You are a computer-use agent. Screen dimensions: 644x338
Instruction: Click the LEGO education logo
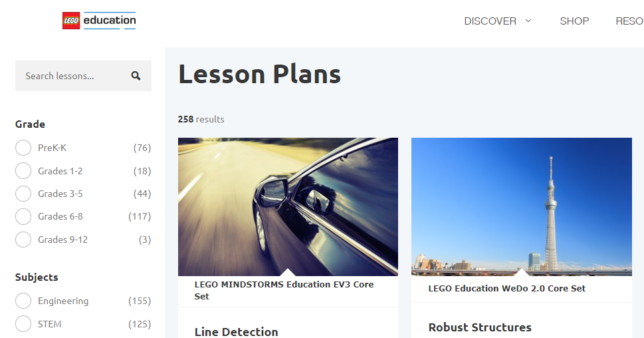click(99, 21)
